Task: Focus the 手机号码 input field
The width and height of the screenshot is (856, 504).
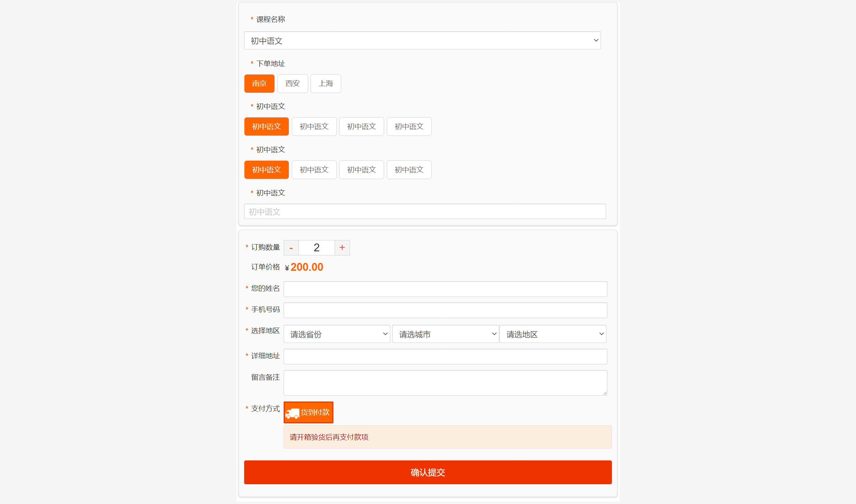Action: [445, 310]
